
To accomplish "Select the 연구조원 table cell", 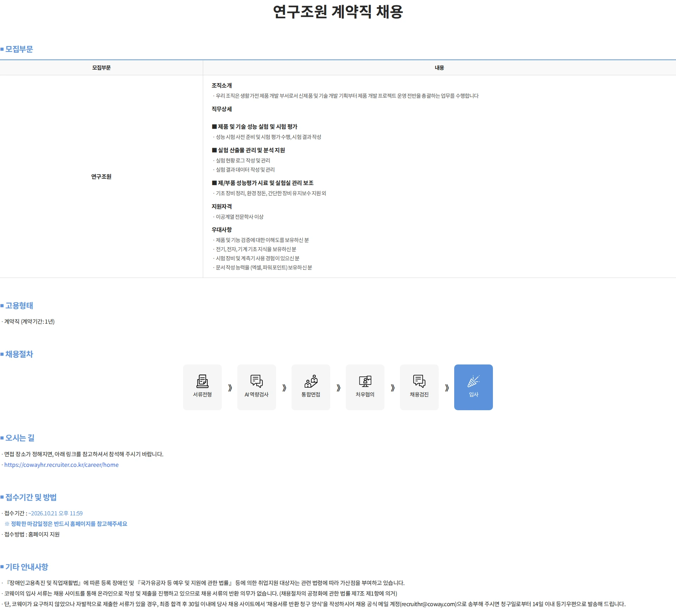I will tap(101, 177).
